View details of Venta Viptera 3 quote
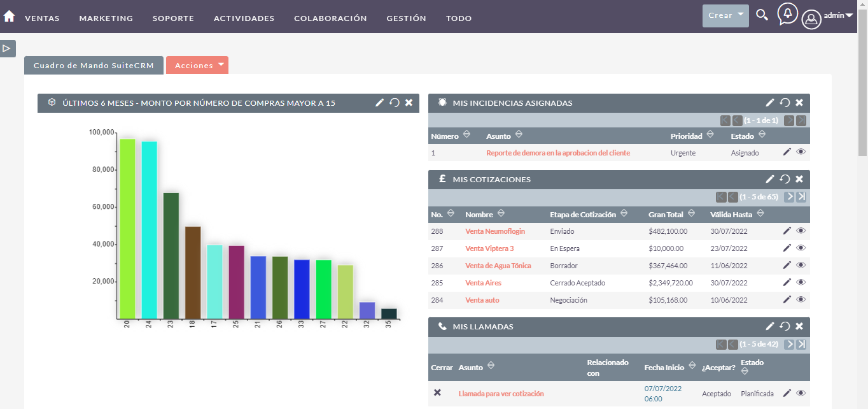Screen dimensions: 868x409 (801, 248)
